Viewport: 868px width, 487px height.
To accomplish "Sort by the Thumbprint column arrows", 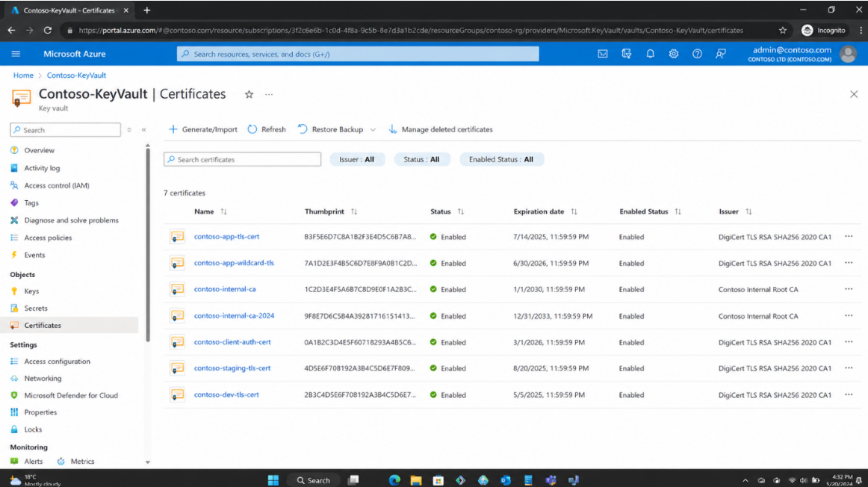I will tap(354, 212).
